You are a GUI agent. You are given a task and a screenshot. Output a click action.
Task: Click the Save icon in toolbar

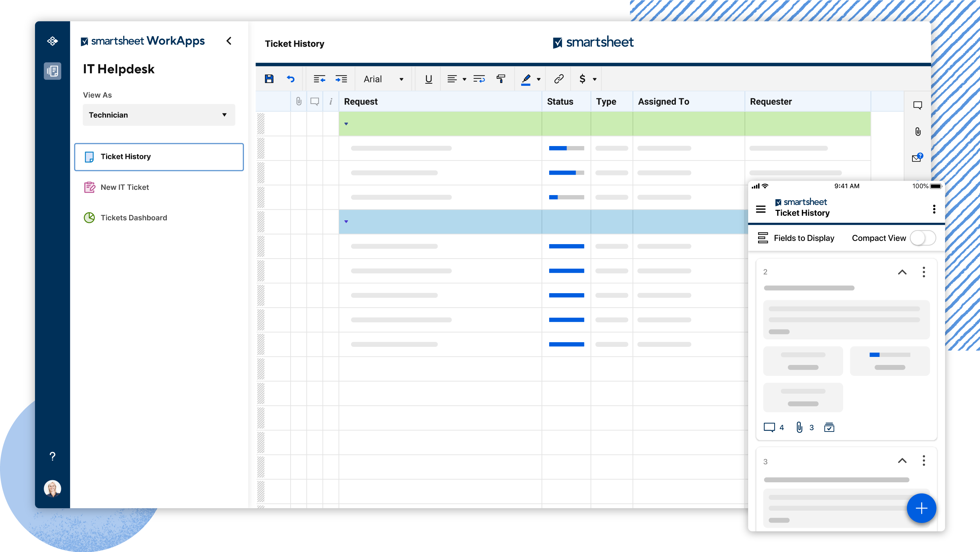tap(269, 79)
